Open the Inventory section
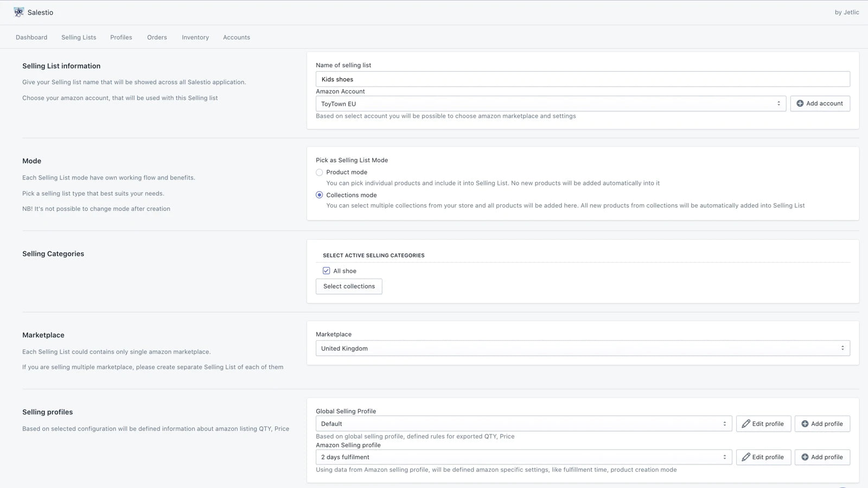The height and width of the screenshot is (488, 868). pos(195,37)
